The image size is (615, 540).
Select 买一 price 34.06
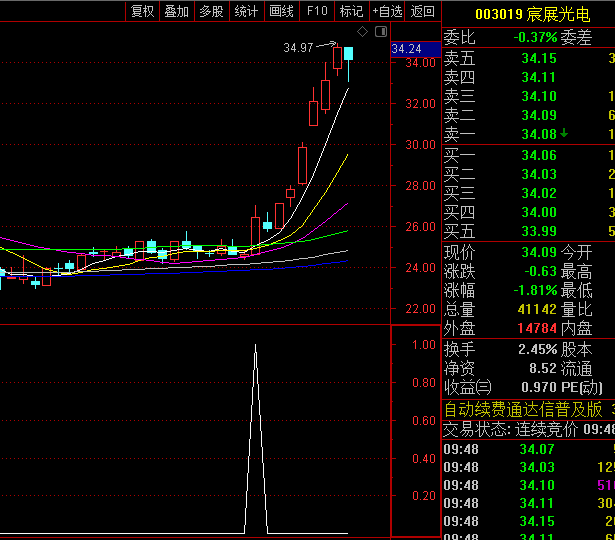coord(539,155)
